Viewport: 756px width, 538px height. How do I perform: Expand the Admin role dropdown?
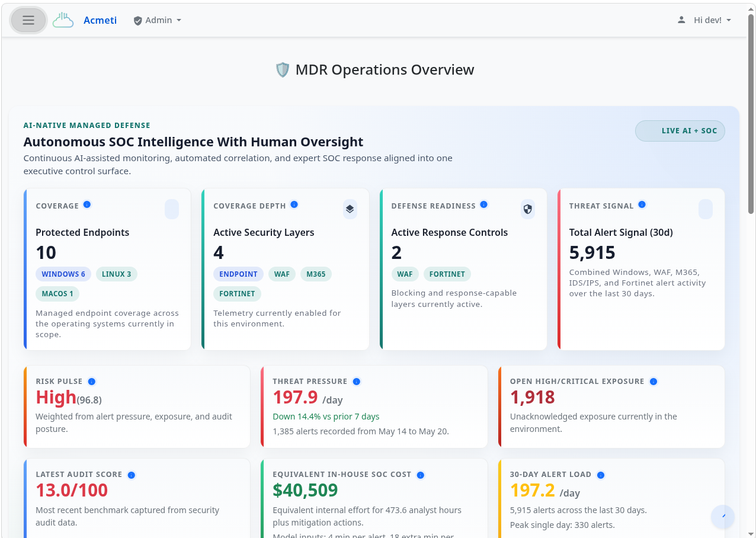point(158,20)
